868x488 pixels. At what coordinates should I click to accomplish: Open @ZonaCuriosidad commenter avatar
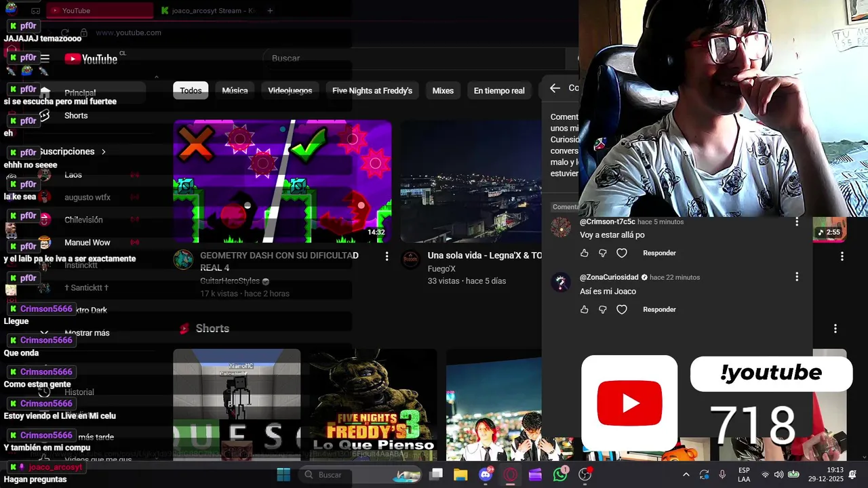coord(561,283)
